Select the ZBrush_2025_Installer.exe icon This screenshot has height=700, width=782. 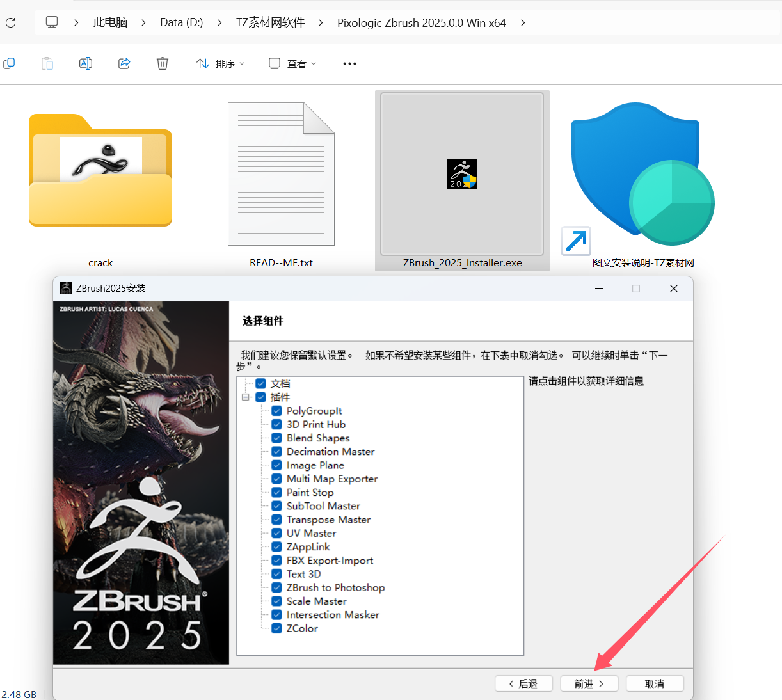tap(462, 174)
